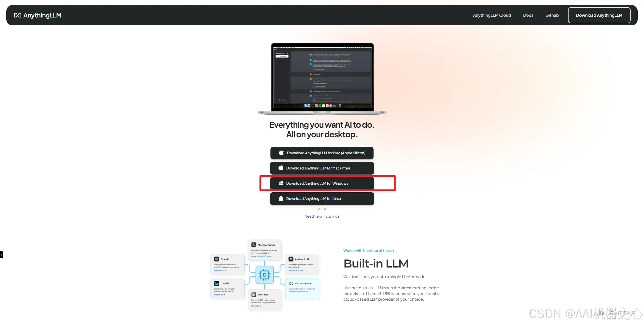
Task: Click the v1.5.12 version text
Action: [x=322, y=209]
